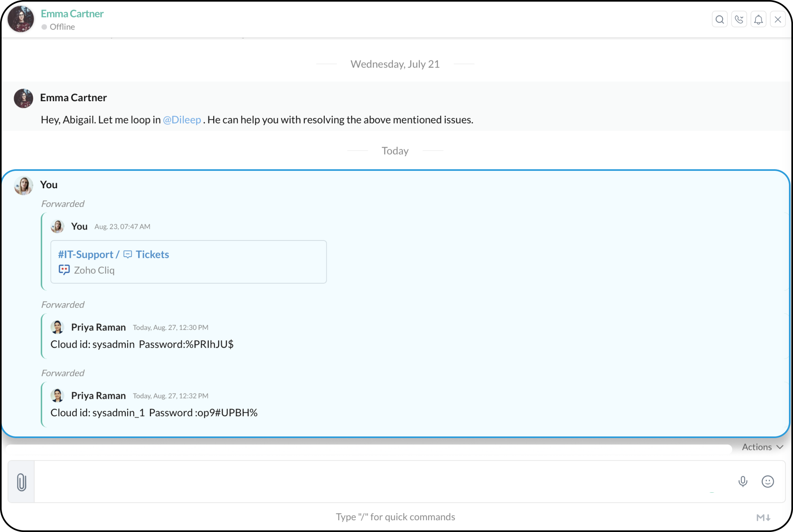Expand the Actions dropdown
Image resolution: width=793 pixels, height=532 pixels.
[762, 447]
